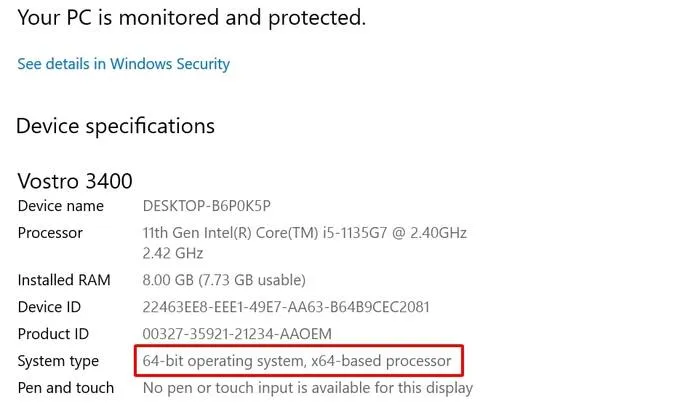Open the Windows Security details link
Viewport: 680px width, 409px height.
click(123, 64)
